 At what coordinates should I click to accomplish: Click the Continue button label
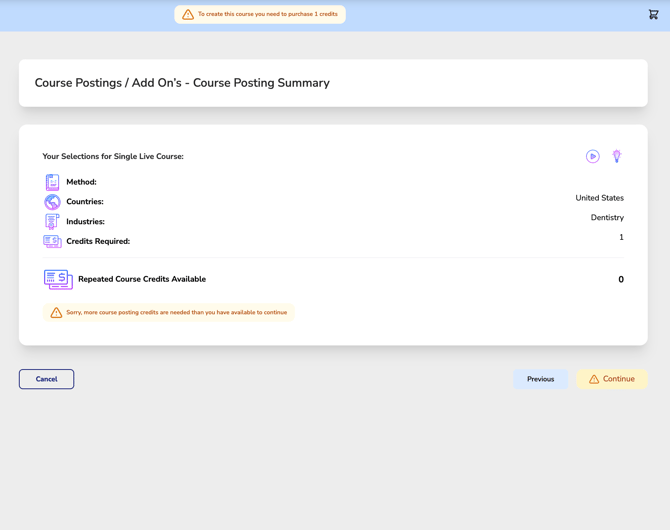pyautogui.click(x=619, y=379)
